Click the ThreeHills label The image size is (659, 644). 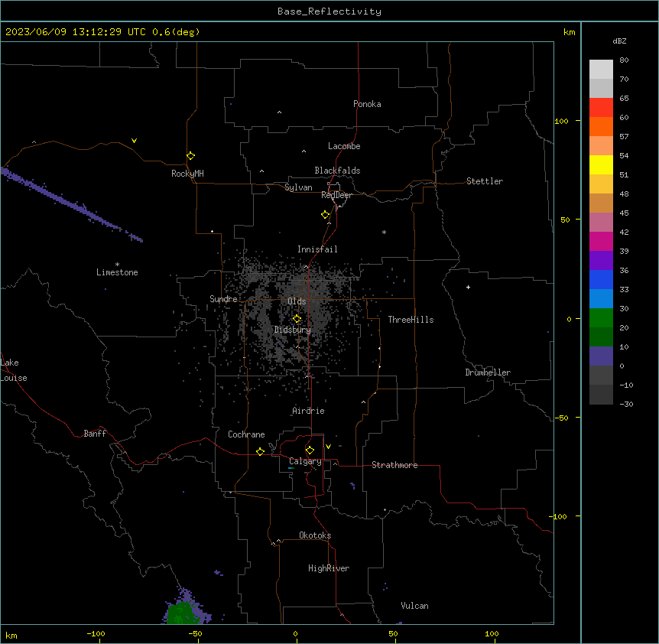411,320
